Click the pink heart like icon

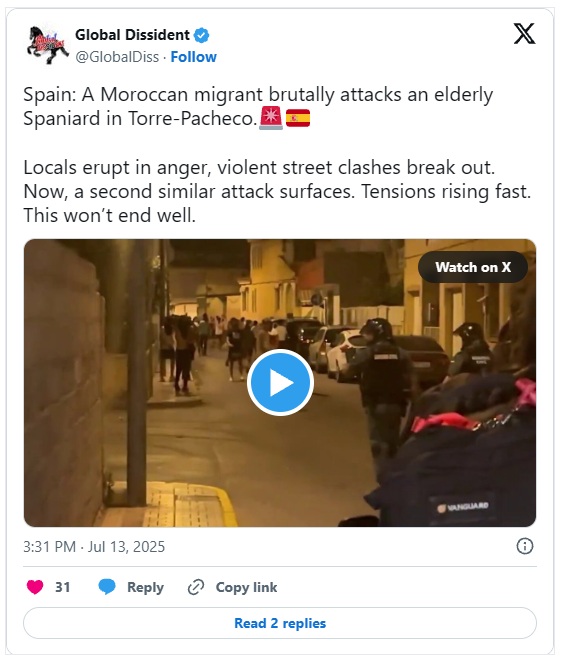tap(35, 587)
